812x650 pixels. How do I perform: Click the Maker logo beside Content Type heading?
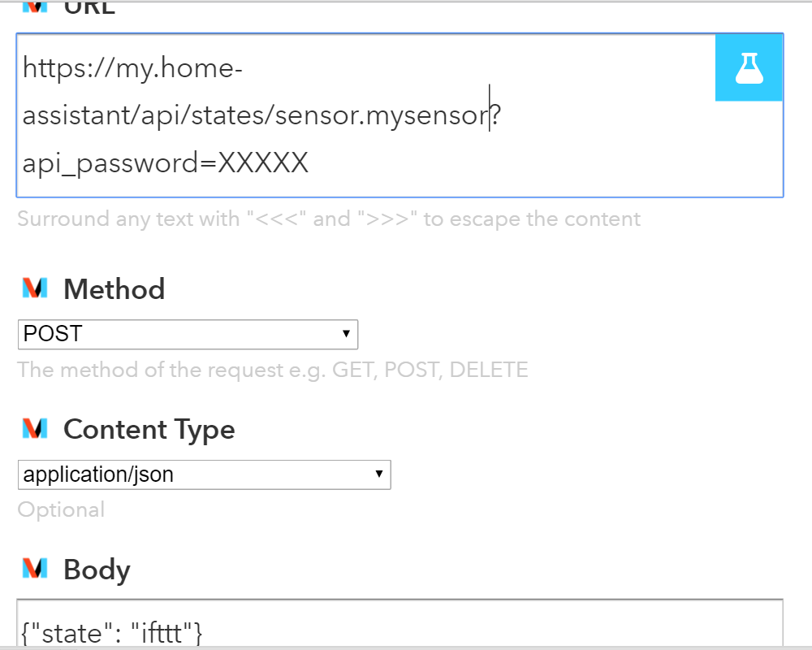click(x=35, y=428)
